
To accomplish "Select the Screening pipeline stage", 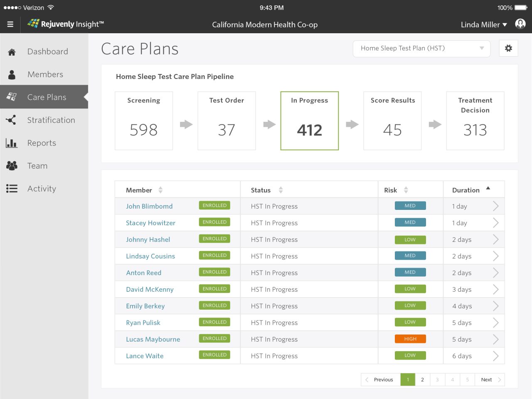I will (143, 121).
